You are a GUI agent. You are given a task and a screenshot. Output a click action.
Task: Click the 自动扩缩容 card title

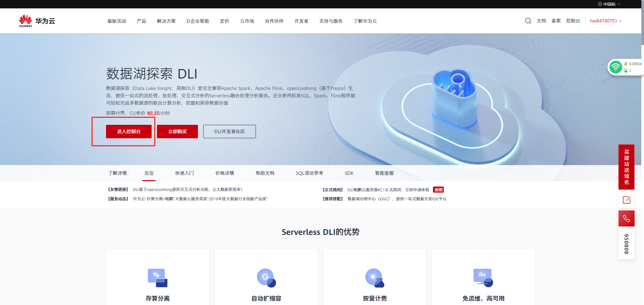tap(266, 298)
